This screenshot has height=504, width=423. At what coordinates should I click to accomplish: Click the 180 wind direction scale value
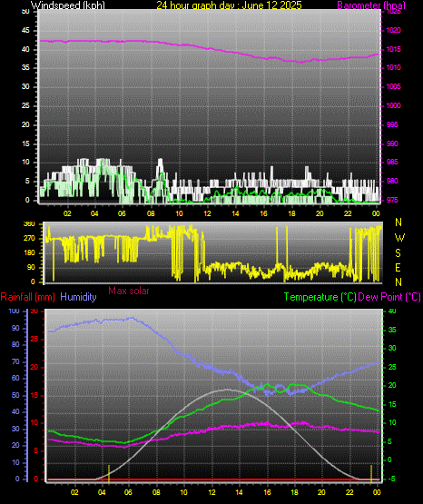(29, 253)
